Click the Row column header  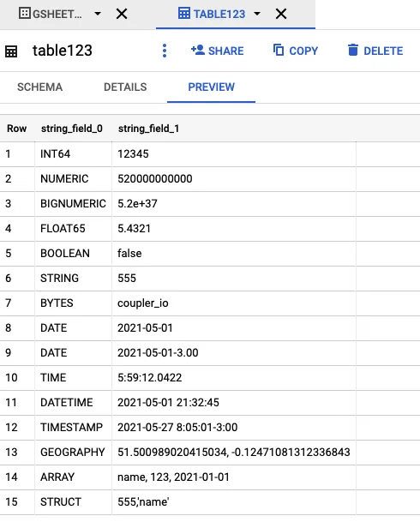coord(16,129)
